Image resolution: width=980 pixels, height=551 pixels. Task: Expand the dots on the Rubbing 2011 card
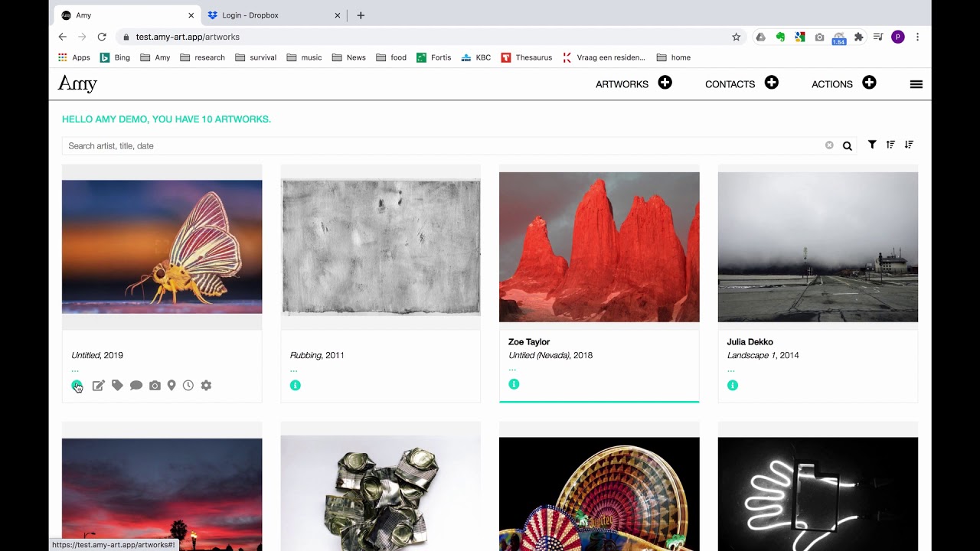[294, 371]
